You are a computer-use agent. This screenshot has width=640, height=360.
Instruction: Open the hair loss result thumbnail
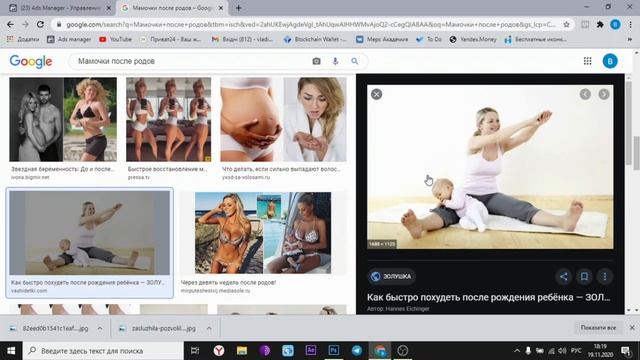[x=283, y=120]
